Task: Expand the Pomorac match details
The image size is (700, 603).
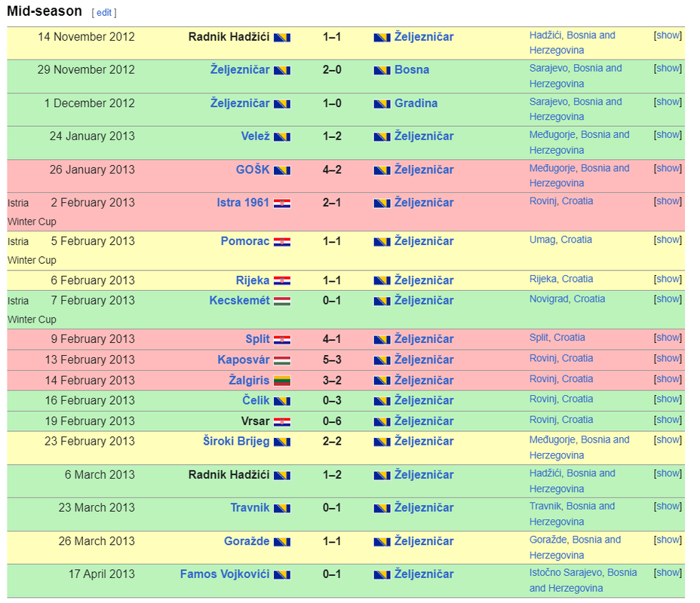Action: [668, 240]
